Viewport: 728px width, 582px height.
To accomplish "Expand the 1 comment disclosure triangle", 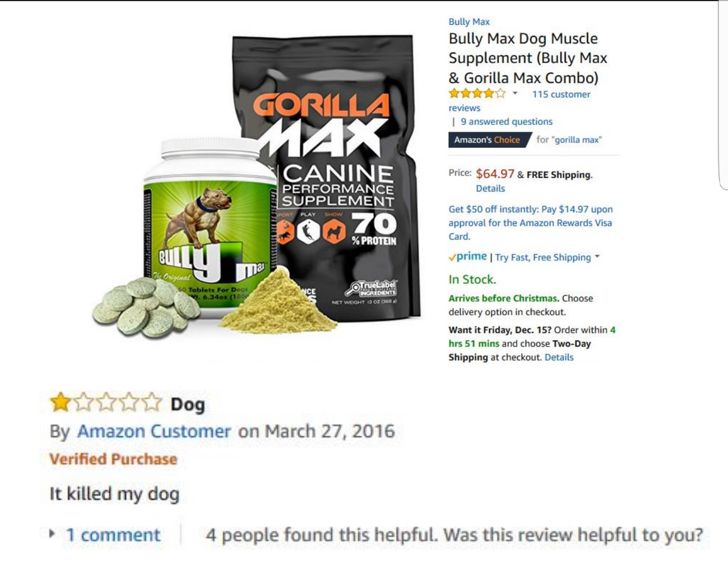I will [x=53, y=535].
